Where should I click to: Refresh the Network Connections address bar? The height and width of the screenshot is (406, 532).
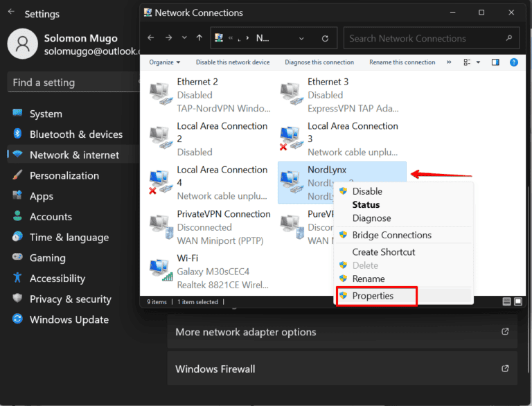point(326,38)
